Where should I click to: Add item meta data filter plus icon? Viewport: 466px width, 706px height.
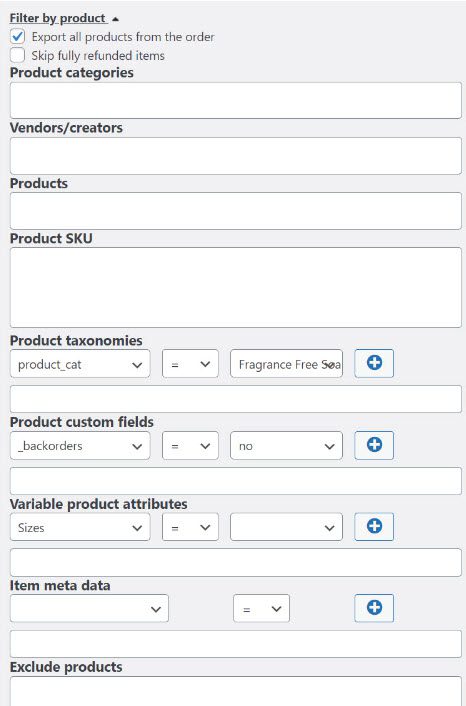374,608
